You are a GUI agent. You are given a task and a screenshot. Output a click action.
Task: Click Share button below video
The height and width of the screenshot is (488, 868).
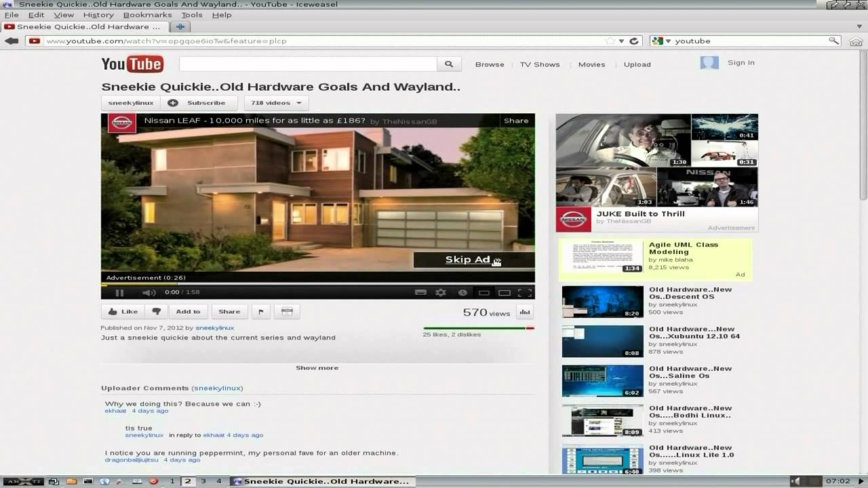tap(229, 312)
